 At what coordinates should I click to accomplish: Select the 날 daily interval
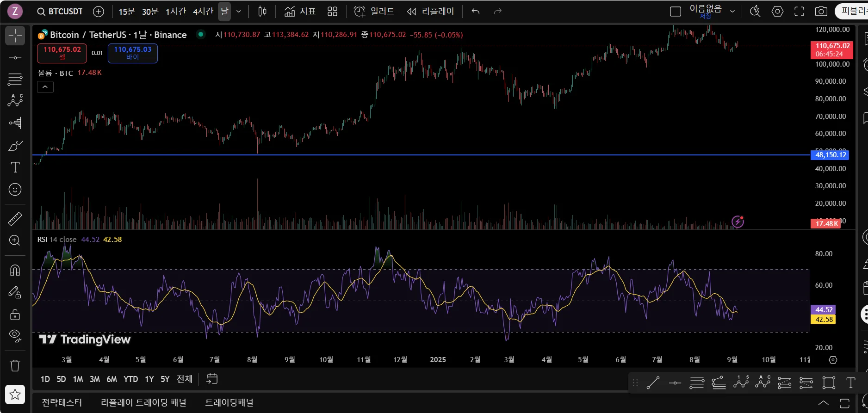pos(224,12)
